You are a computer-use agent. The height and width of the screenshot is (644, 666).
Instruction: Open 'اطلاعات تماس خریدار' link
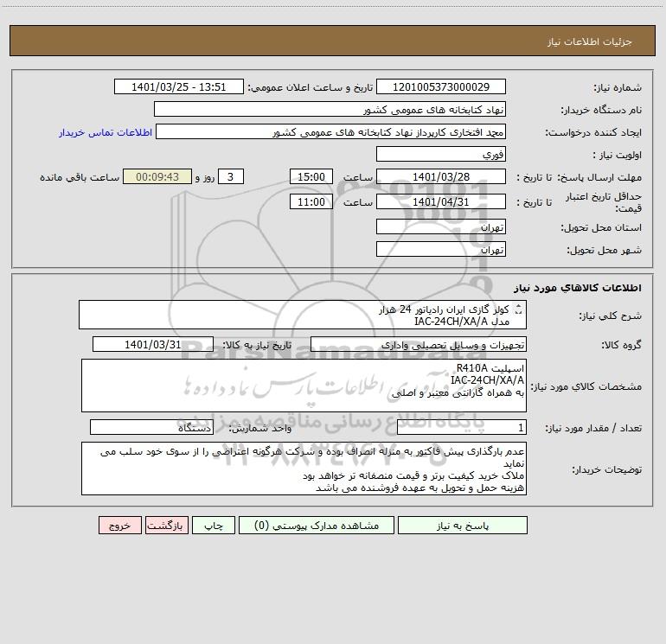106,132
